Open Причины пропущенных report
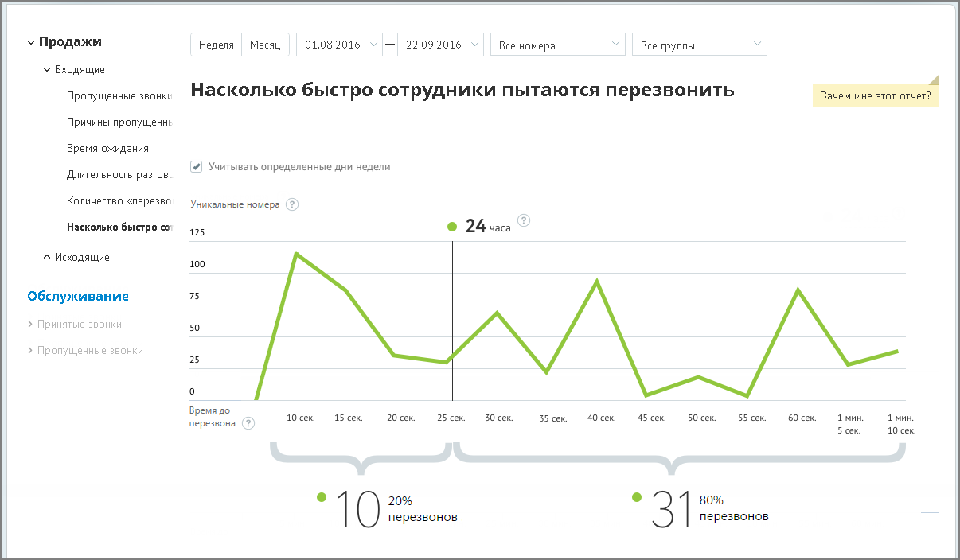 click(x=119, y=122)
